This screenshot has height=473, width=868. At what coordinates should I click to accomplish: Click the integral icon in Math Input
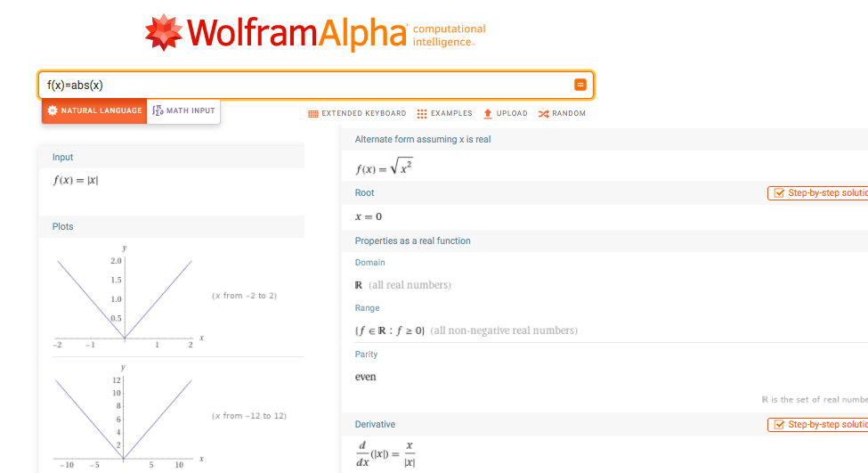158,110
